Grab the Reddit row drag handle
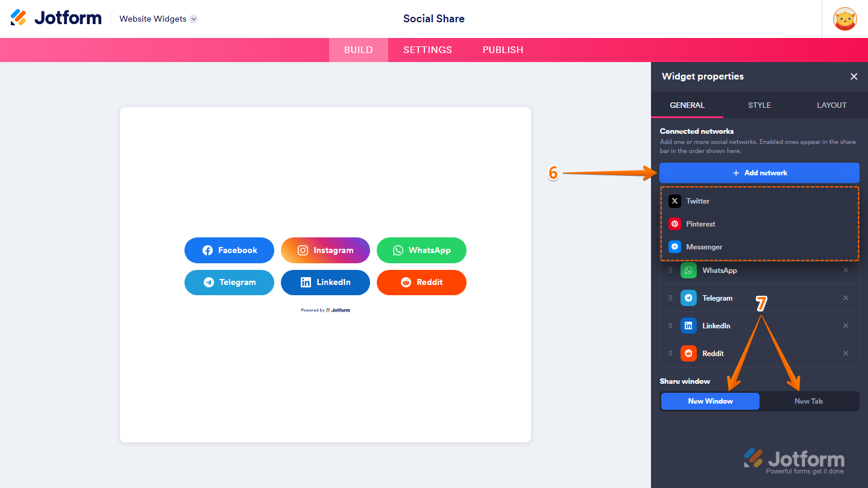The image size is (868, 488). tap(670, 354)
